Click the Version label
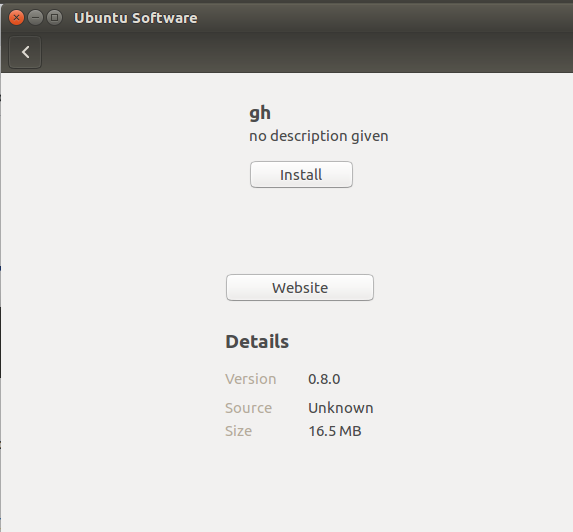 click(x=250, y=379)
